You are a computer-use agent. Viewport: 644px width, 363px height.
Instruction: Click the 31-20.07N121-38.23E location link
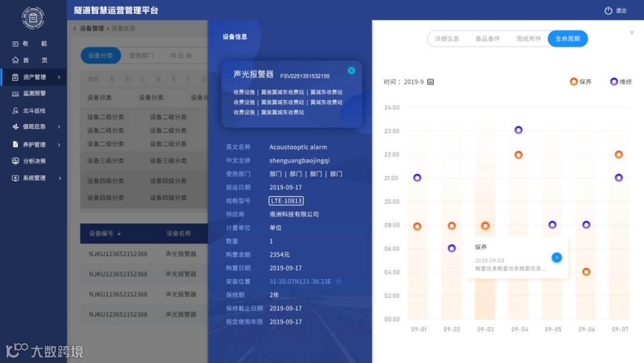click(x=300, y=281)
